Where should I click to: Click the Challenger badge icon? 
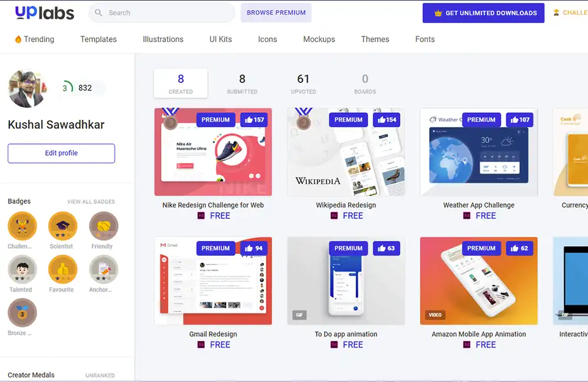coord(22,226)
